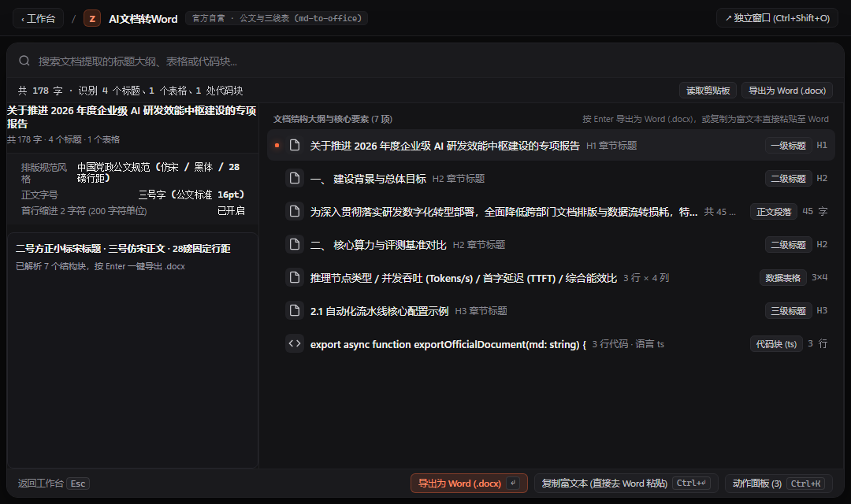Screen dimensions: 851x504
Task: Click the 官方自营 · 公文与三线表 (md-to-office) badge
Action: point(277,18)
